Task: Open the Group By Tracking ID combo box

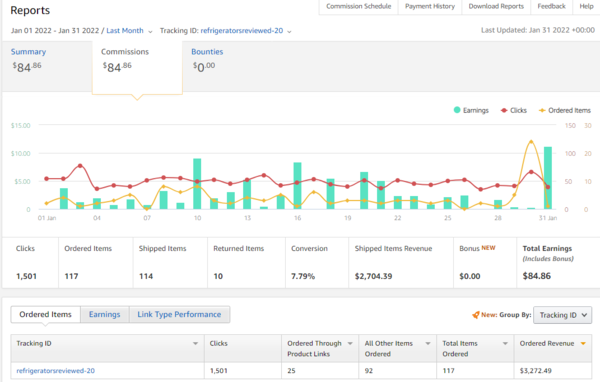Action: pos(562,315)
